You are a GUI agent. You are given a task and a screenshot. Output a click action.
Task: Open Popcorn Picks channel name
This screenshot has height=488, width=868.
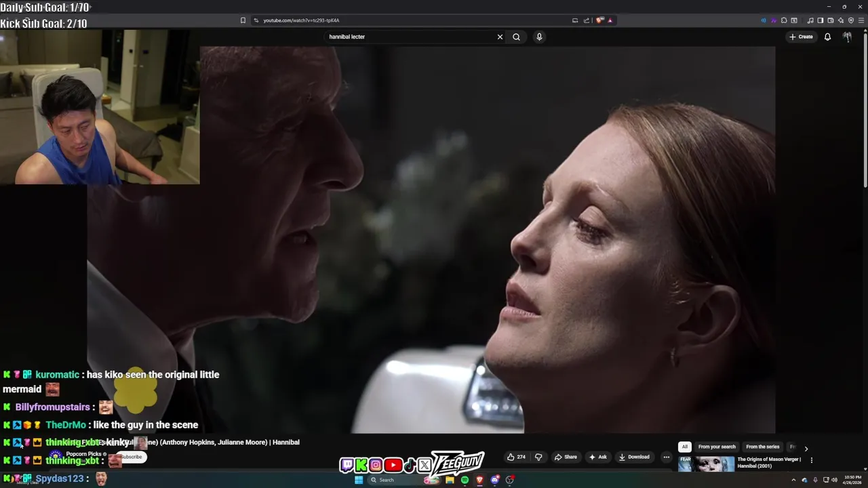(x=83, y=454)
